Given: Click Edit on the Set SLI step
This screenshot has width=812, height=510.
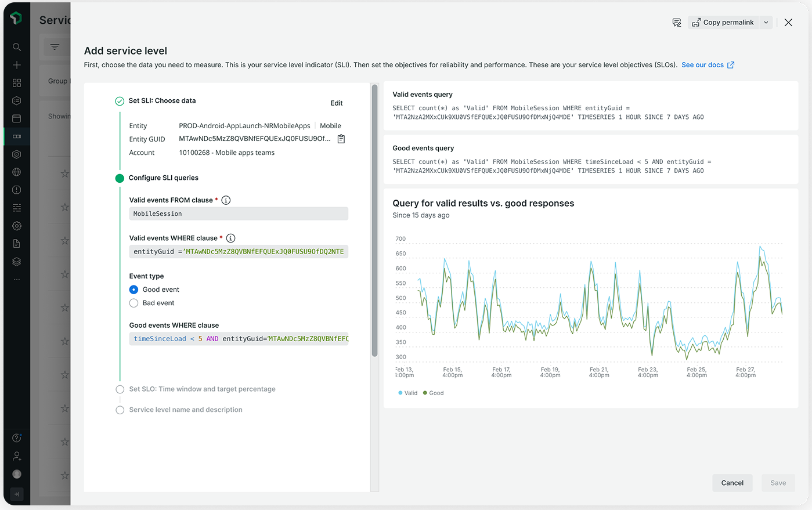Looking at the screenshot, I should tap(337, 103).
